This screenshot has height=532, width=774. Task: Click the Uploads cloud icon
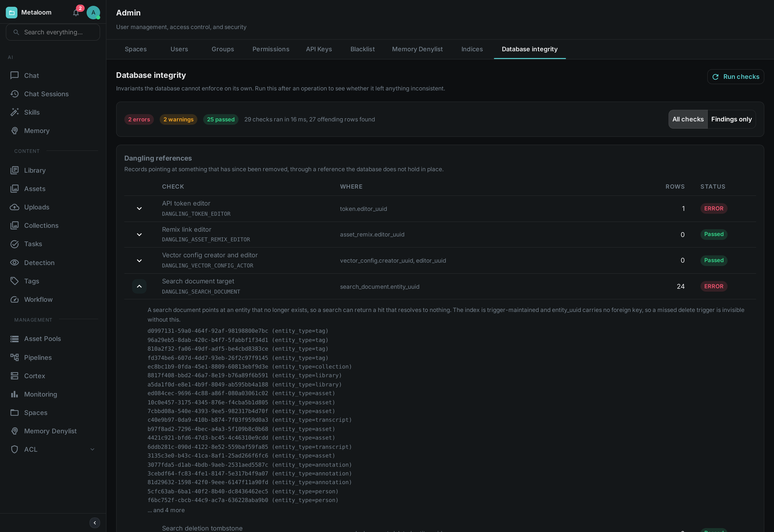[14, 207]
